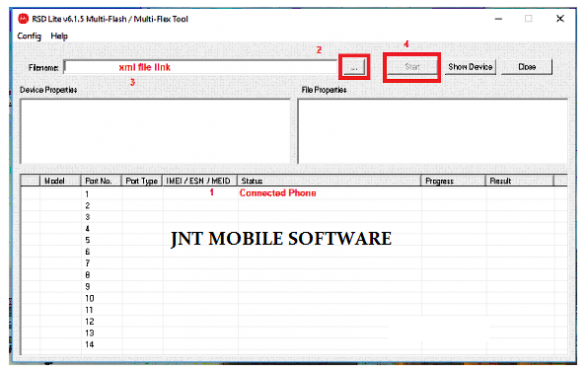Select port row 4
The image size is (588, 372).
tap(294, 229)
